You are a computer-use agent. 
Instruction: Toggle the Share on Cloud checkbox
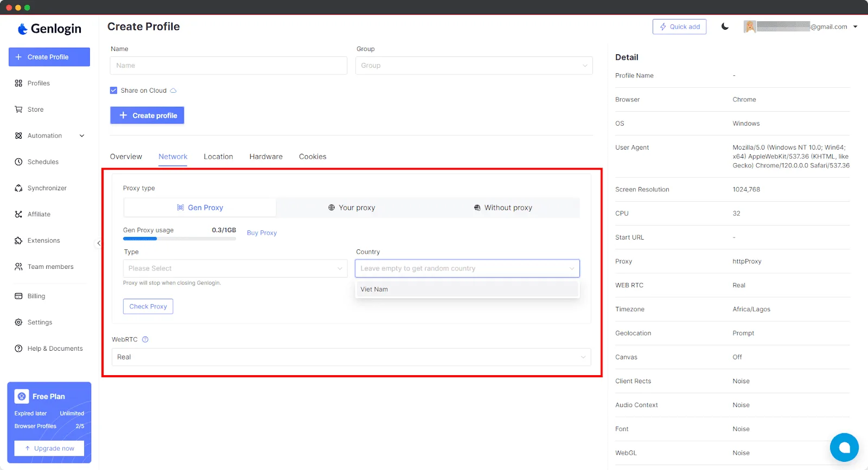tap(113, 91)
